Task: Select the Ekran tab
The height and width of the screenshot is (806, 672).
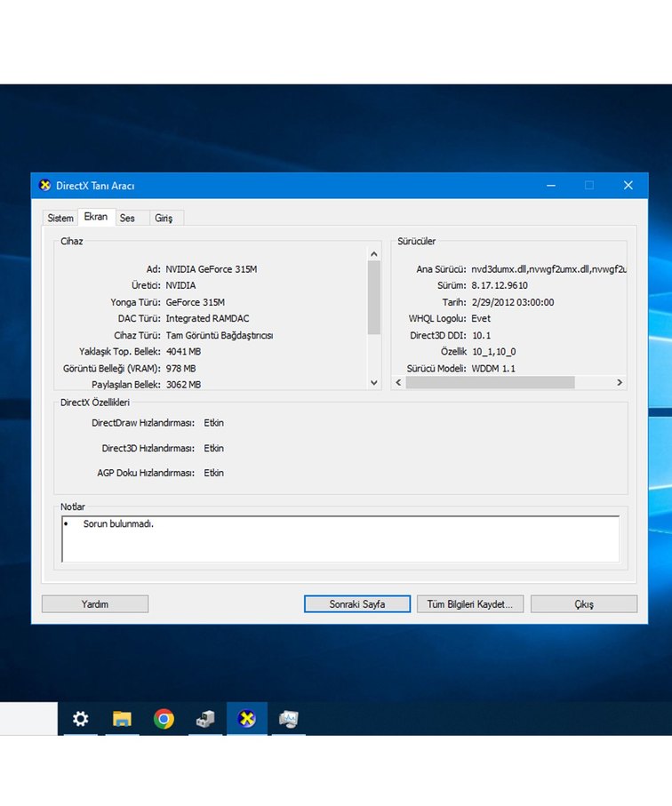Action: pos(96,217)
